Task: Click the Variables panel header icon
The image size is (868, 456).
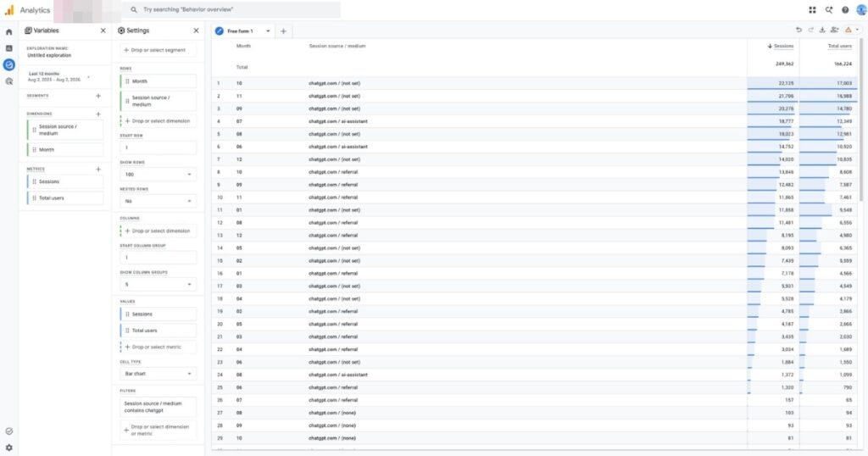Action: pyautogui.click(x=28, y=31)
